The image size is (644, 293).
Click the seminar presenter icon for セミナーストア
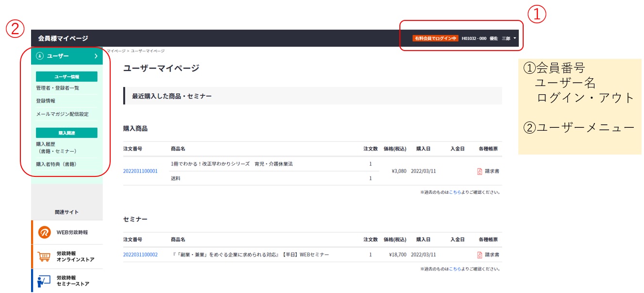(44, 281)
